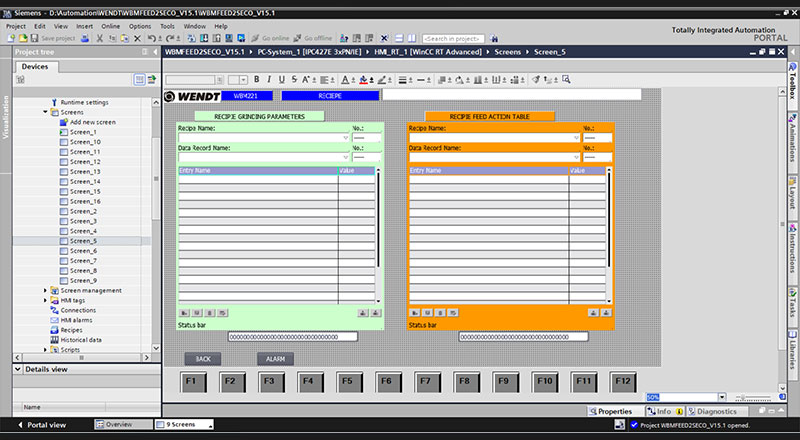
Task: Click the Print icon in the main toolbar
Action: (85, 38)
